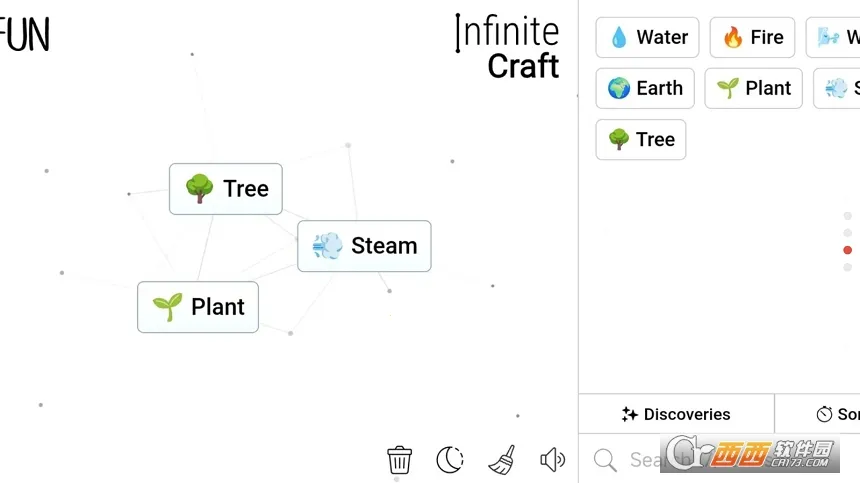Click the magnifying glass search icon

(x=605, y=460)
